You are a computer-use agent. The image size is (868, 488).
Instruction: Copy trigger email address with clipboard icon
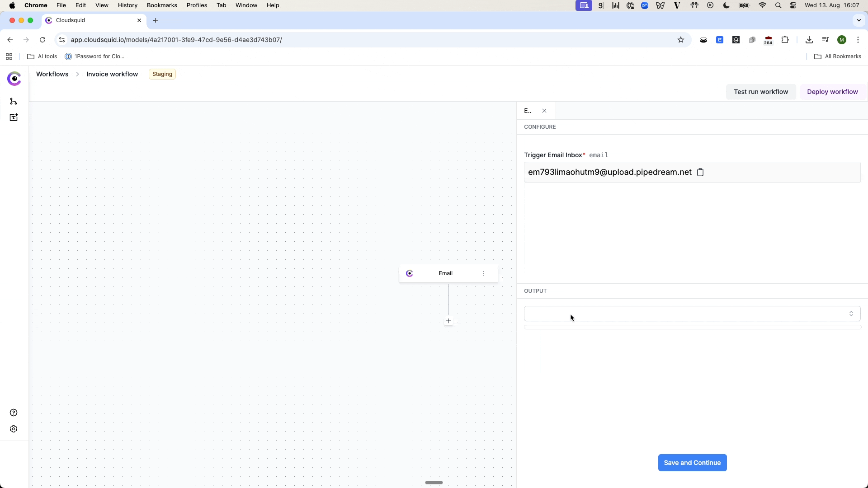pos(700,172)
